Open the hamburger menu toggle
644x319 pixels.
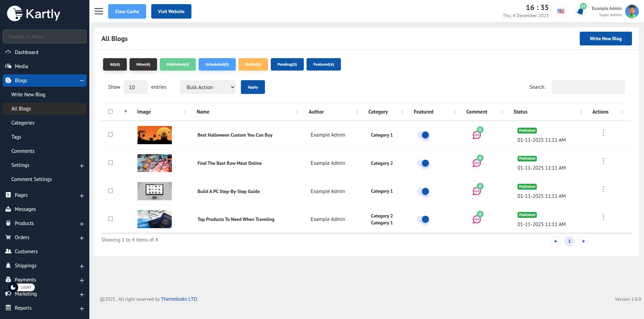coord(99,11)
